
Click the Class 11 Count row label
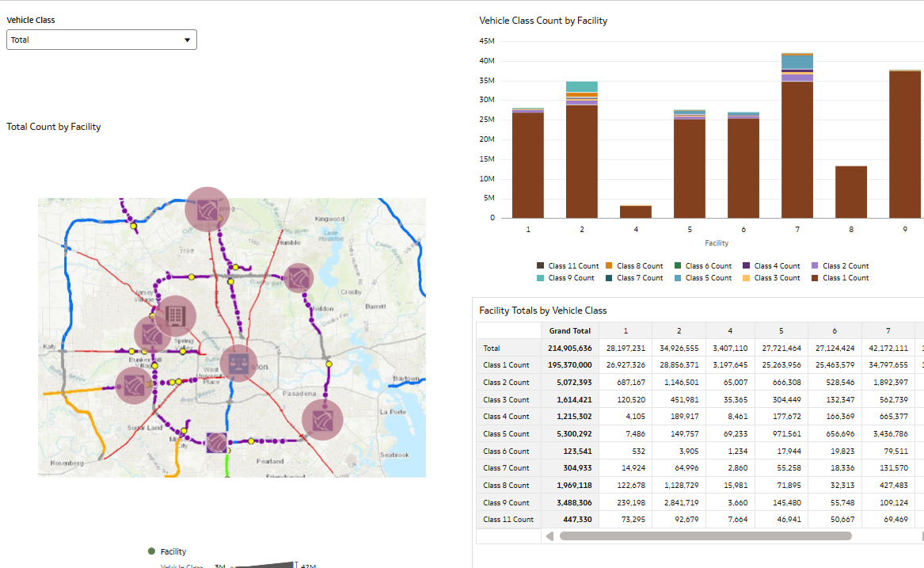point(508,520)
